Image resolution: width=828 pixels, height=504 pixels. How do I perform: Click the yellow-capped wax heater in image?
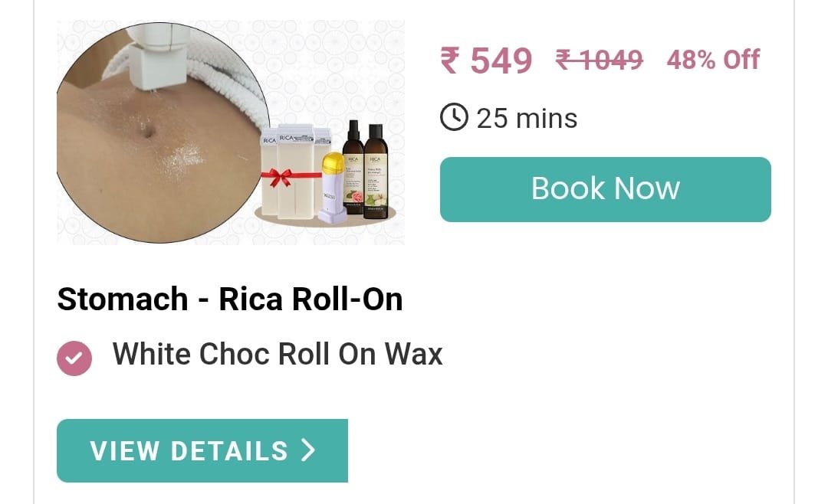tap(333, 188)
